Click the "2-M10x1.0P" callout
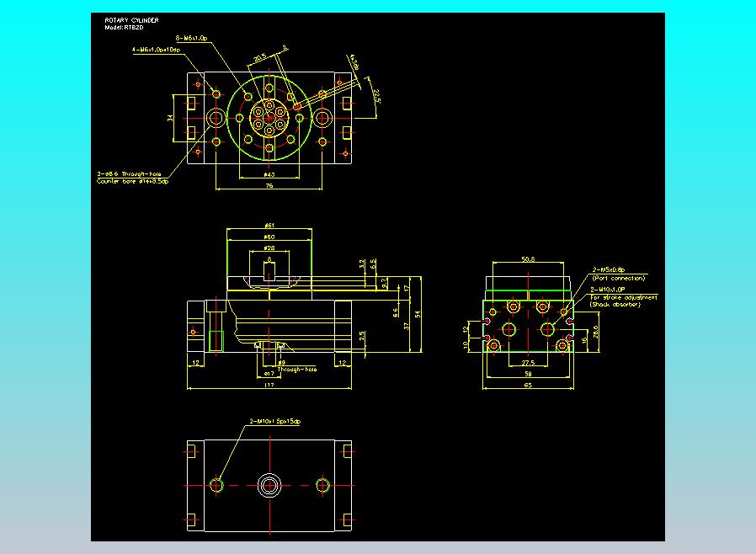756x554 pixels. (x=608, y=290)
